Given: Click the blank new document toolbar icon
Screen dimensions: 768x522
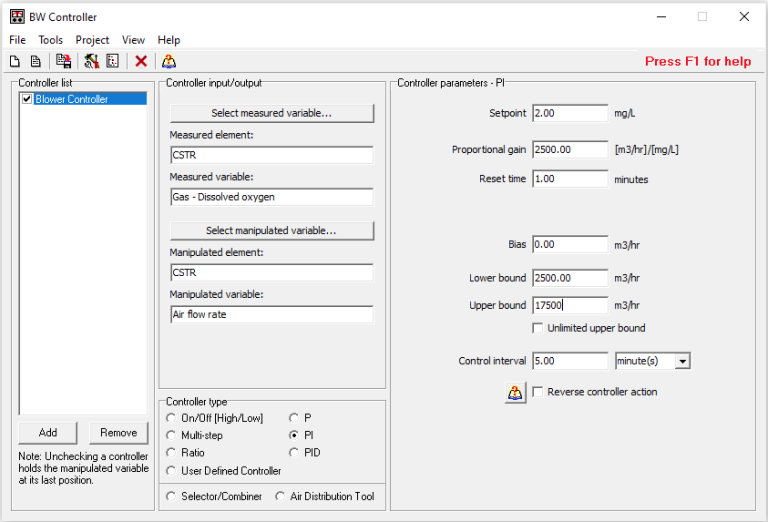Looking at the screenshot, I should 15,61.
